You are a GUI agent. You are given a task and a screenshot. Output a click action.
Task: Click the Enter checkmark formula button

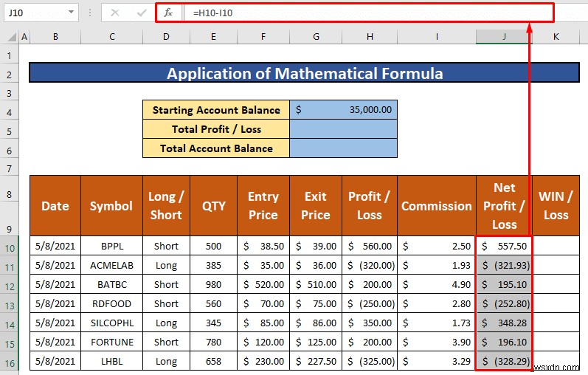pyautogui.click(x=142, y=13)
